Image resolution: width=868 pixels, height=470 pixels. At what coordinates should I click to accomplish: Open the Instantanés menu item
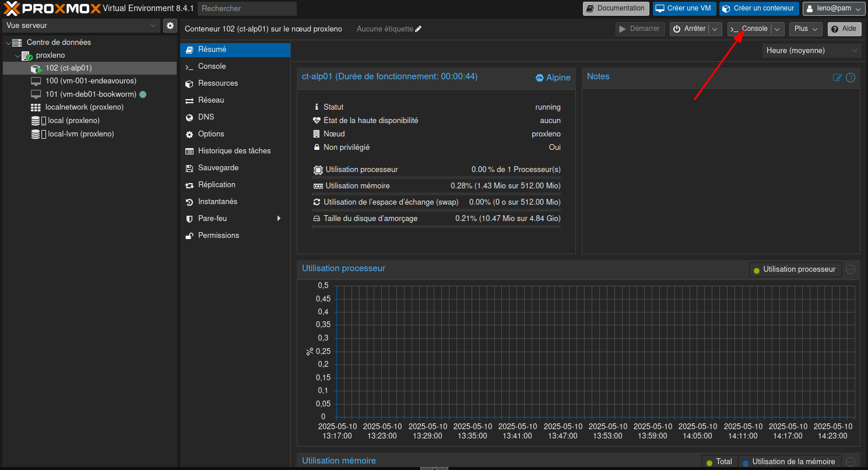pos(217,202)
